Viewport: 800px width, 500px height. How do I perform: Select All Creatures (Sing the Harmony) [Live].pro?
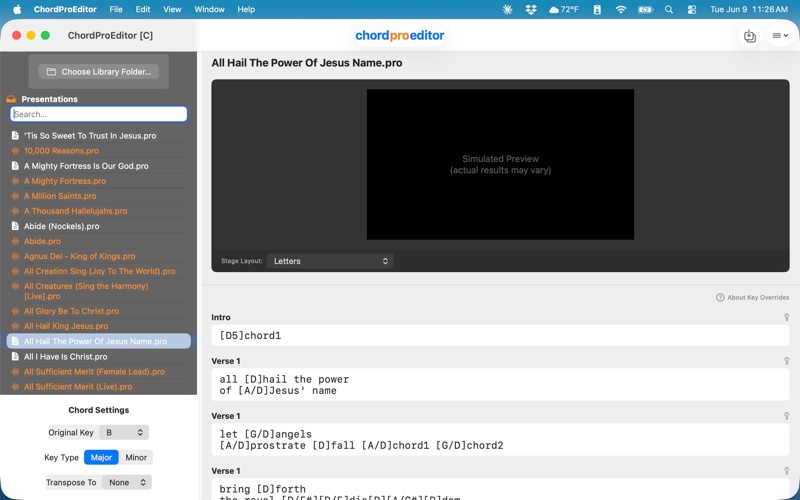point(86,291)
